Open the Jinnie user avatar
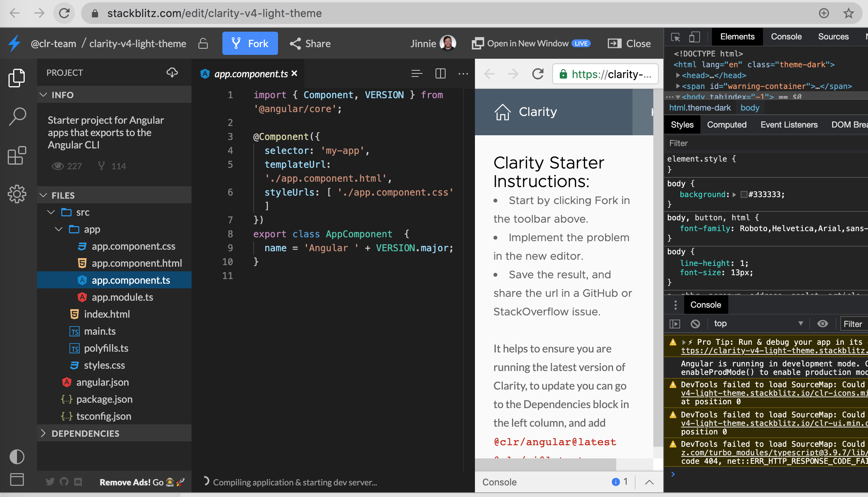The image size is (868, 497). coord(448,43)
